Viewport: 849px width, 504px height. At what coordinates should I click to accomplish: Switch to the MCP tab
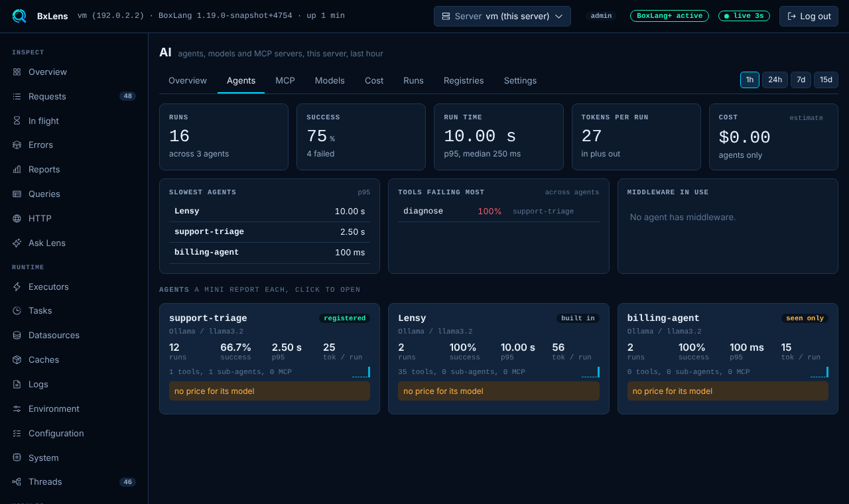tap(285, 80)
